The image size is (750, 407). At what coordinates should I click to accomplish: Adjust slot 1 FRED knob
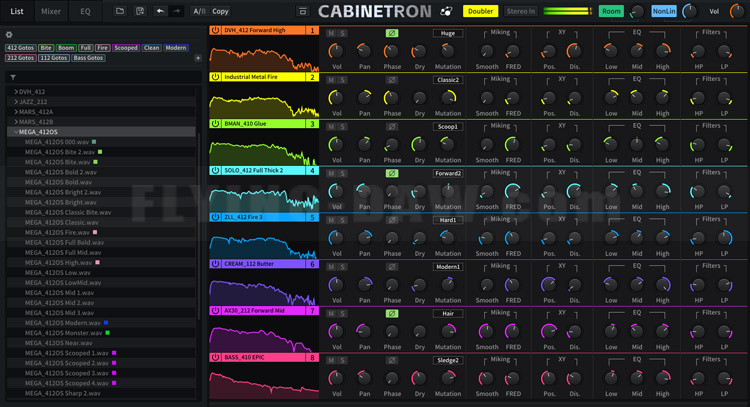512,52
